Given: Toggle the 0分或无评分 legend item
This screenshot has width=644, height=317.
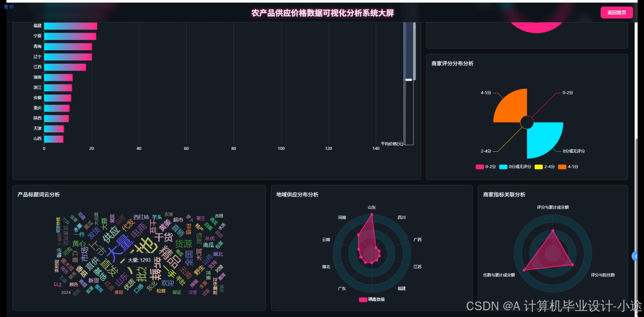Looking at the screenshot, I should pos(515,167).
